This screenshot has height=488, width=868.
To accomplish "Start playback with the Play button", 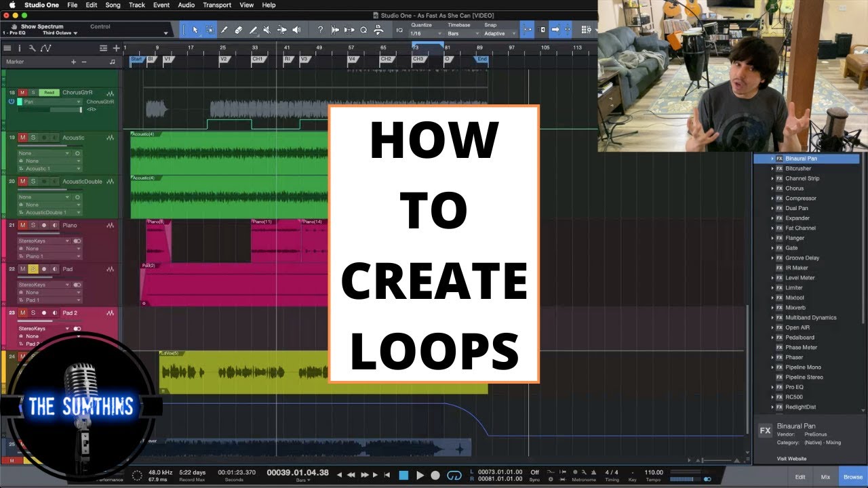I will click(420, 475).
